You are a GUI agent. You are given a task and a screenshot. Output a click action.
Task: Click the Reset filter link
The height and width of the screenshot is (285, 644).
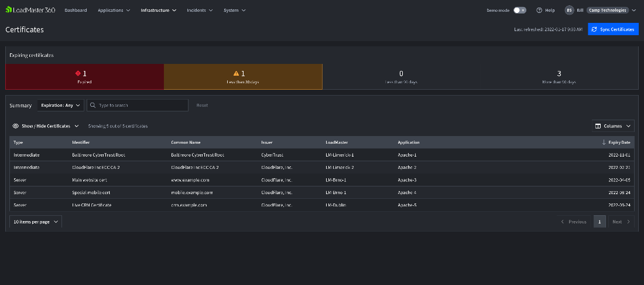click(202, 106)
